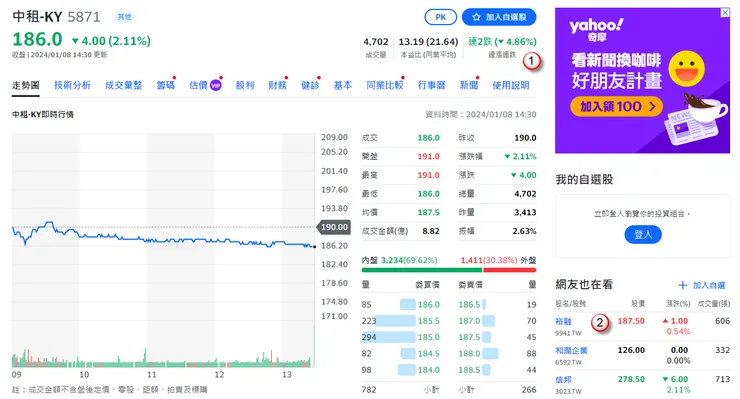Click the 昨量 3,413 value
This screenshot has height=399, width=740.
(x=525, y=212)
